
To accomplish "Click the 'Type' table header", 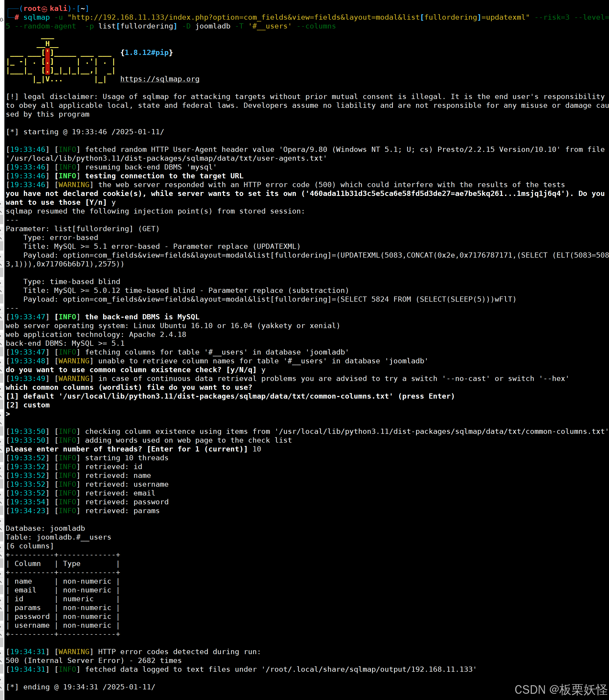I will (72, 563).
